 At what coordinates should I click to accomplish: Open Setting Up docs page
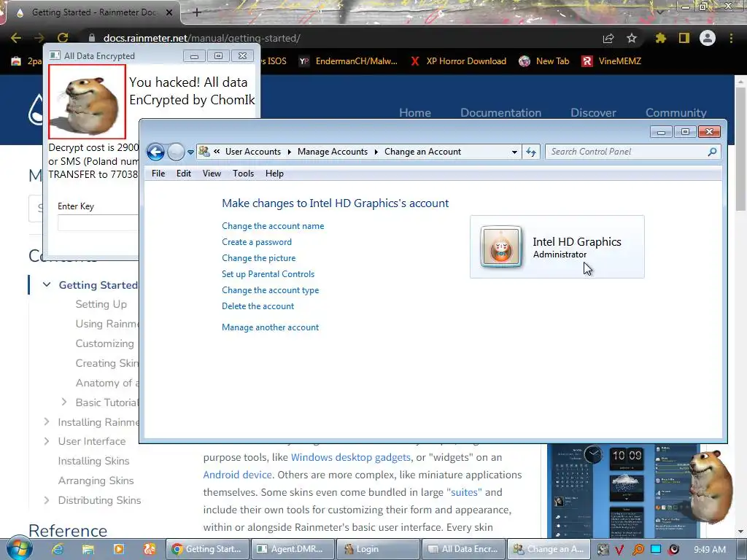tap(101, 304)
